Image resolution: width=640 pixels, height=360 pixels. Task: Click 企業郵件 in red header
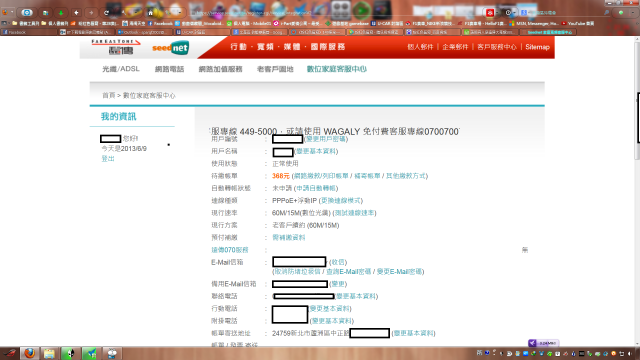tap(455, 47)
